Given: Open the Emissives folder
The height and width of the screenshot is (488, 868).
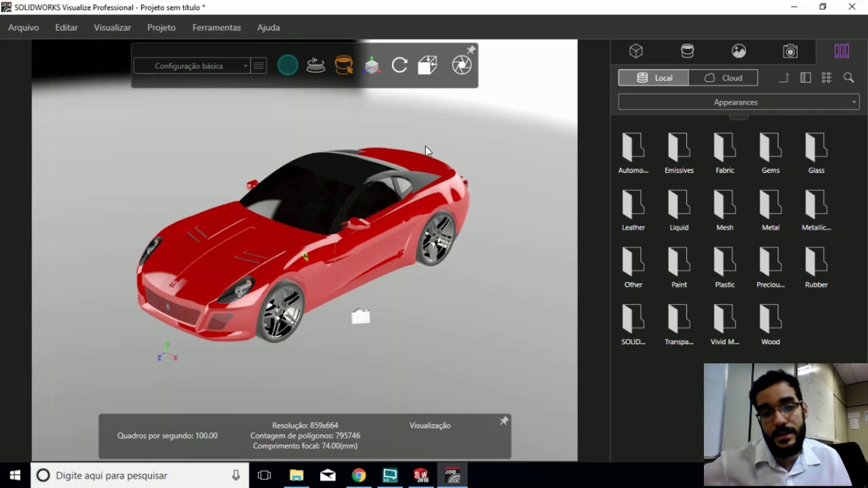Looking at the screenshot, I should tap(679, 153).
